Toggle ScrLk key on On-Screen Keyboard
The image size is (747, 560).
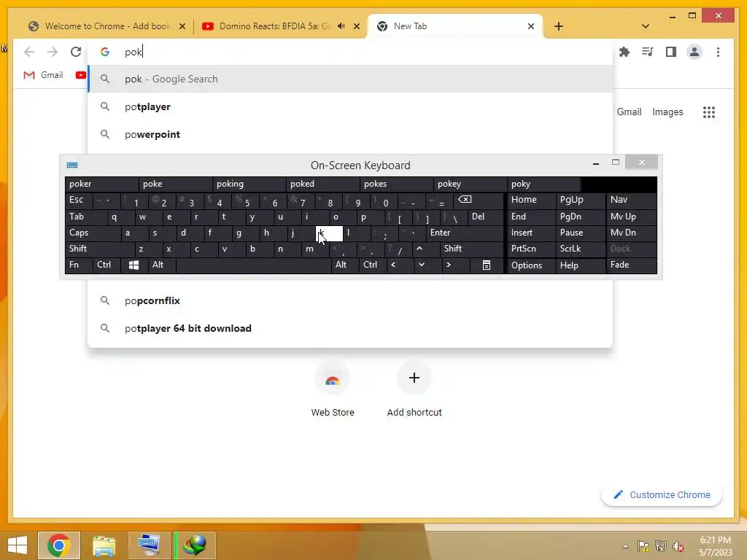[580, 249]
